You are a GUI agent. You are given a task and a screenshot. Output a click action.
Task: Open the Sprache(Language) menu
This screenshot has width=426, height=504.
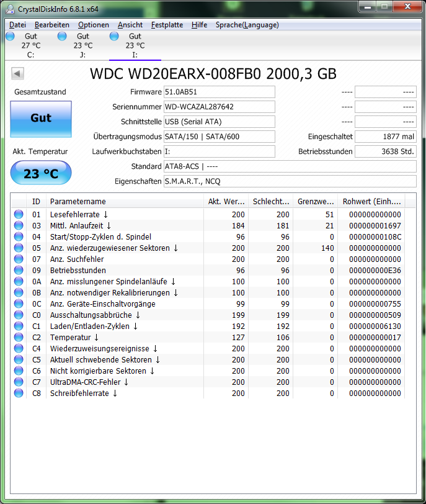(x=247, y=25)
